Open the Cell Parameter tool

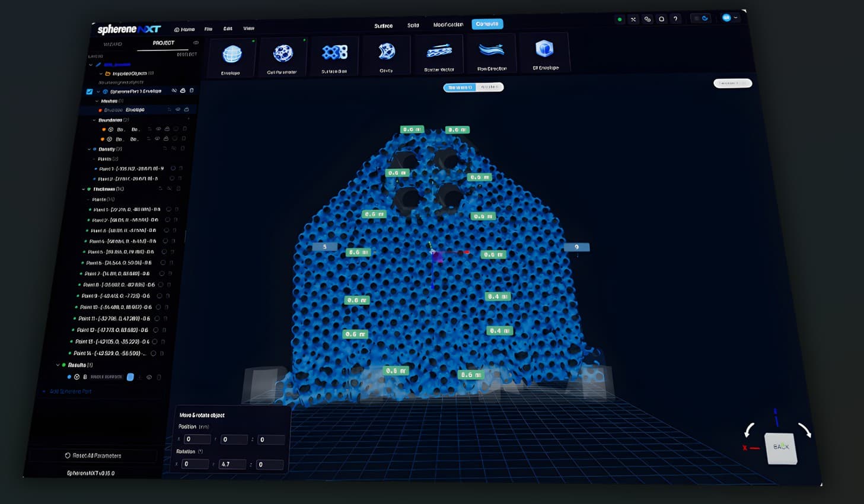pyautogui.click(x=282, y=57)
